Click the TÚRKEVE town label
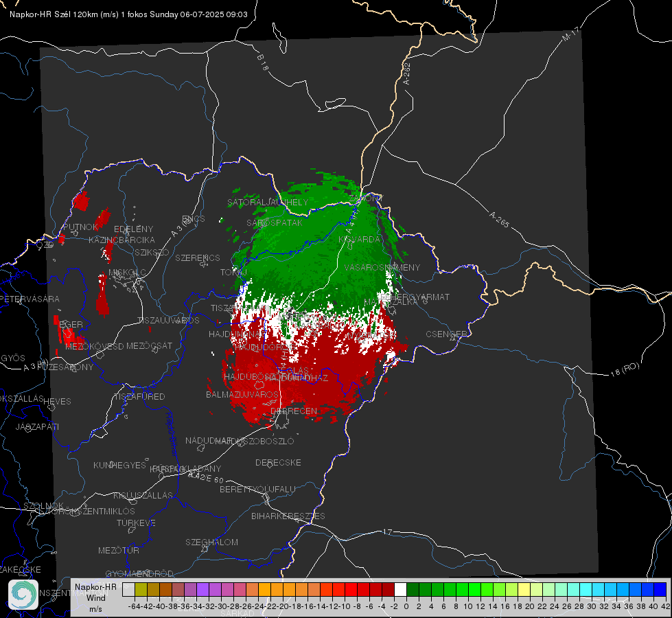Viewport: 672px width, 618px height. (x=137, y=523)
